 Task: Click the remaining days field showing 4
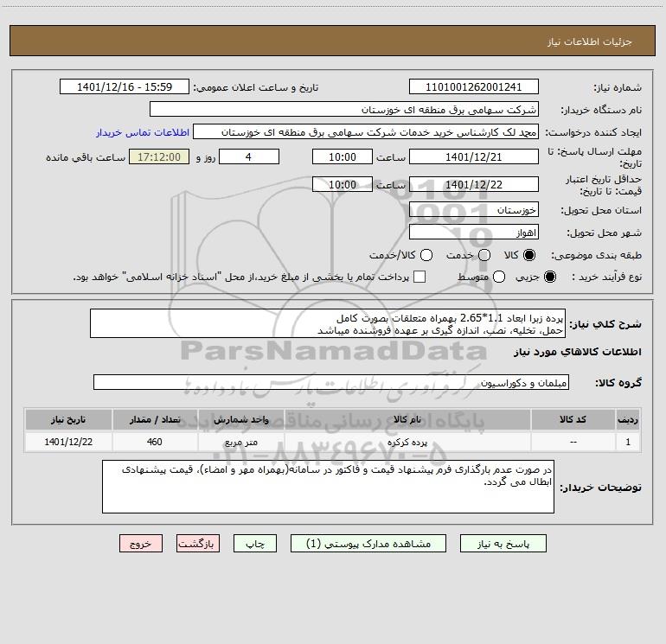(249, 156)
